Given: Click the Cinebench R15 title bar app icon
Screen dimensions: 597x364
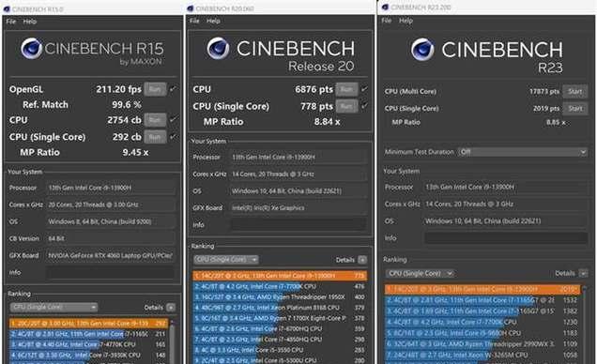Looking at the screenshot, I should coord(7,8).
